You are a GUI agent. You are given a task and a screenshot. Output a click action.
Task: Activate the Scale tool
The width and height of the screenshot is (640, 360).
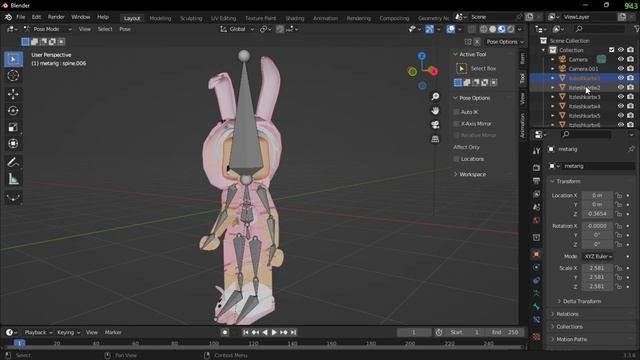(x=13, y=127)
